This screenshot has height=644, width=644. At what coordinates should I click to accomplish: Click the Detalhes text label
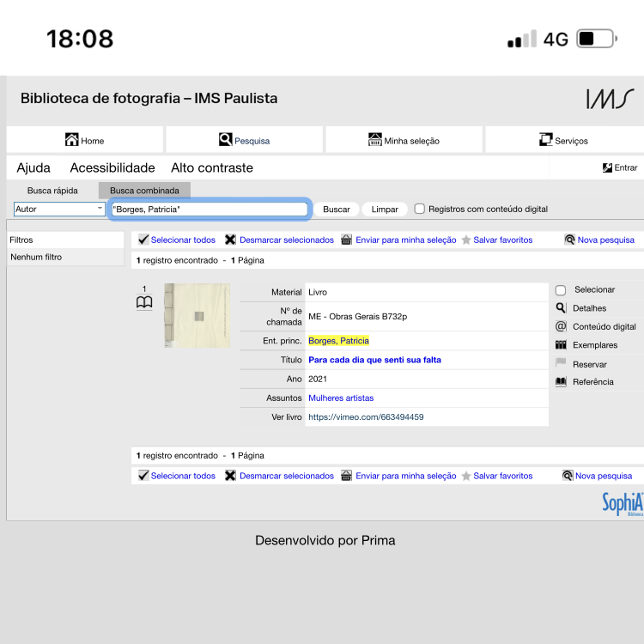click(589, 308)
